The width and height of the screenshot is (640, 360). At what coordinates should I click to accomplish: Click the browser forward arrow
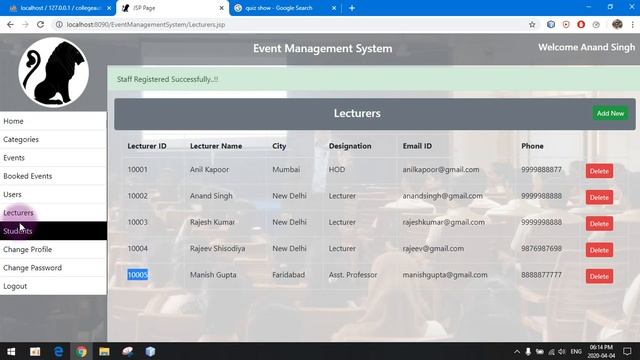pyautogui.click(x=25, y=24)
